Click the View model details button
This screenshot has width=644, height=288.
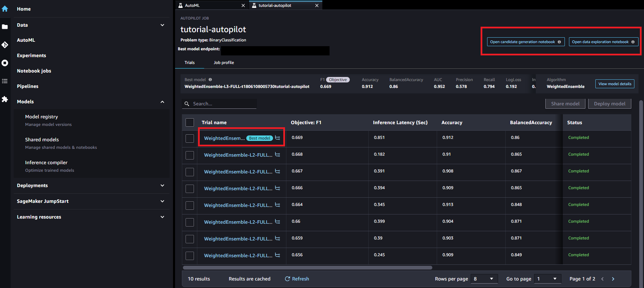615,84
